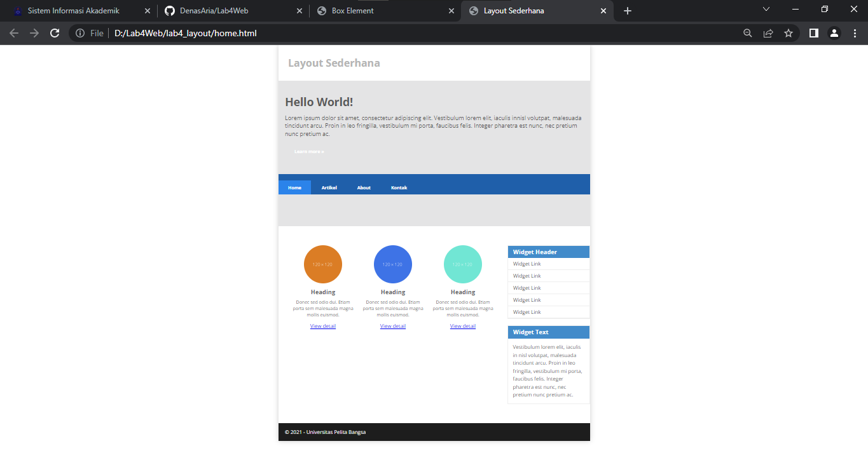Click the first Widget Link in sidebar

pyautogui.click(x=527, y=264)
